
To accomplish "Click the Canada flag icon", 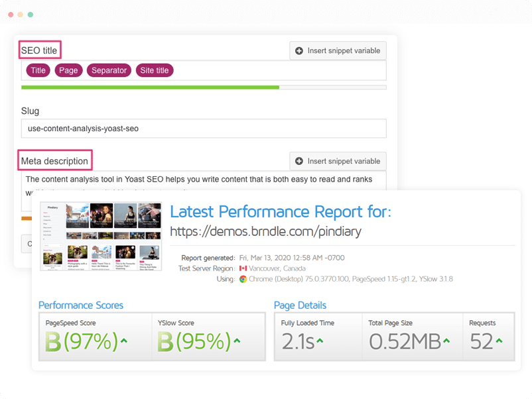I will [x=243, y=268].
